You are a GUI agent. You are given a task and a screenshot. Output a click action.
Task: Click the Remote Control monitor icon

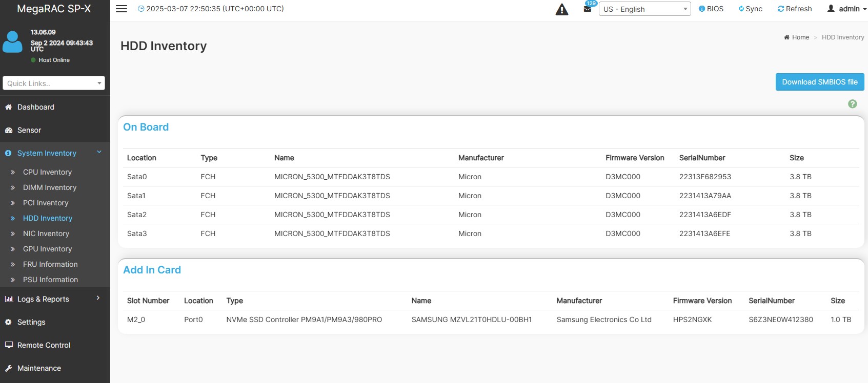(x=9, y=345)
